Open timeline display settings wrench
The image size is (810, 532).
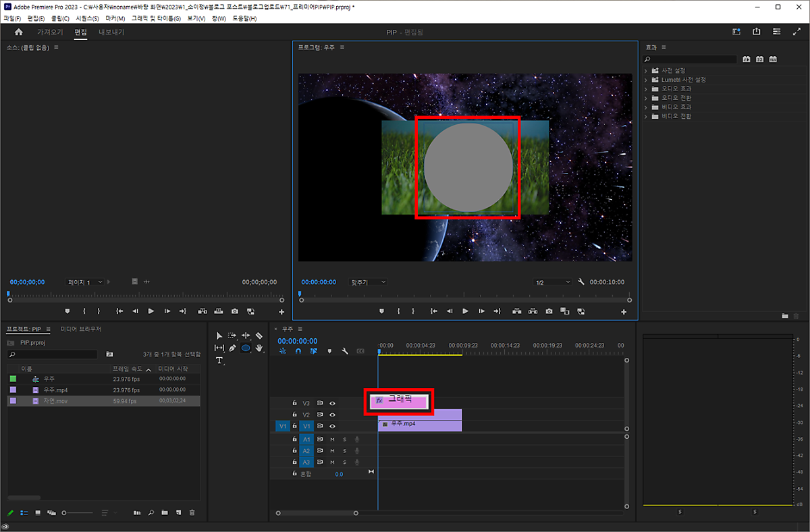(x=345, y=351)
